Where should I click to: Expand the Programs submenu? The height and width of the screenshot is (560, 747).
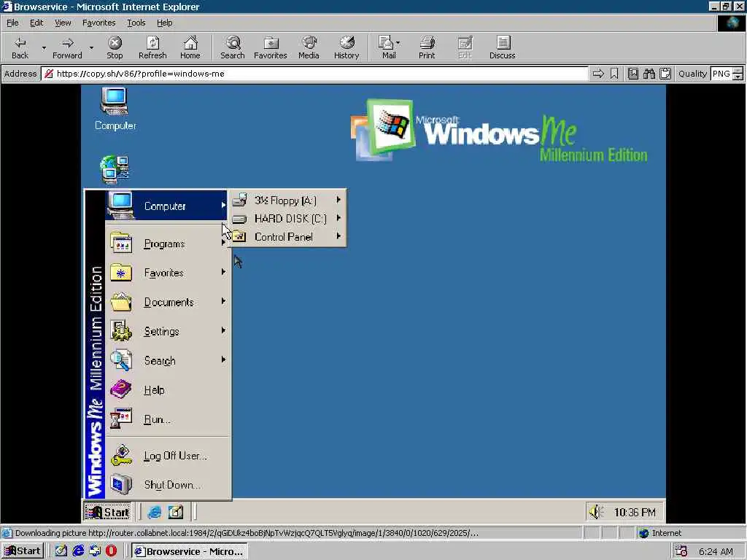coord(168,244)
